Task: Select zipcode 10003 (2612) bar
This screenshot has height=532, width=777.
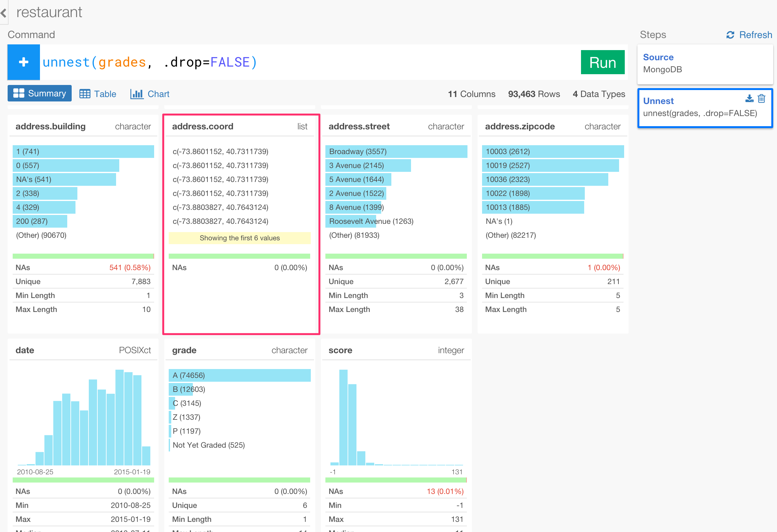Action: tap(553, 151)
